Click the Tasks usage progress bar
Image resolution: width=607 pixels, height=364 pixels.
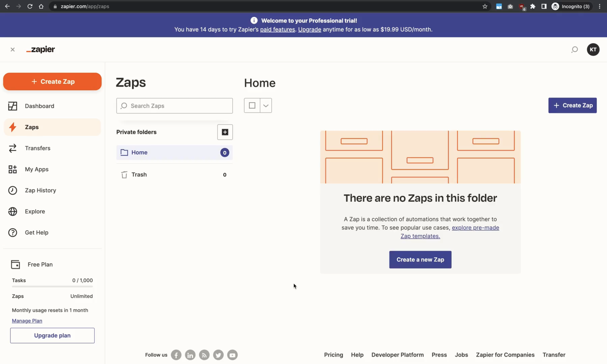(52, 287)
